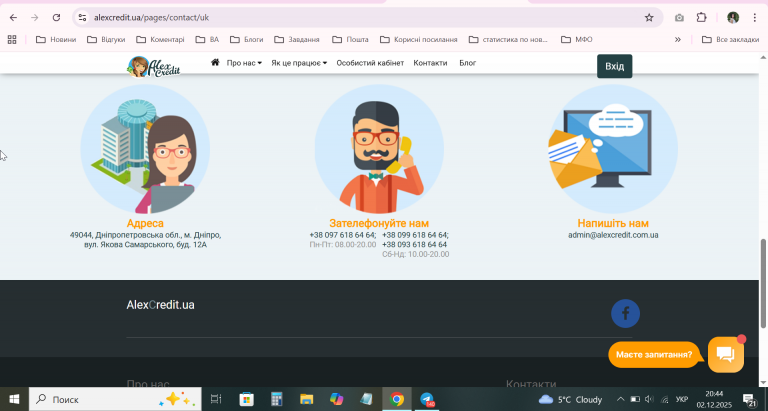Open Особистий кабінет in the site menu
Viewport: 768px width, 411px height.
click(370, 63)
